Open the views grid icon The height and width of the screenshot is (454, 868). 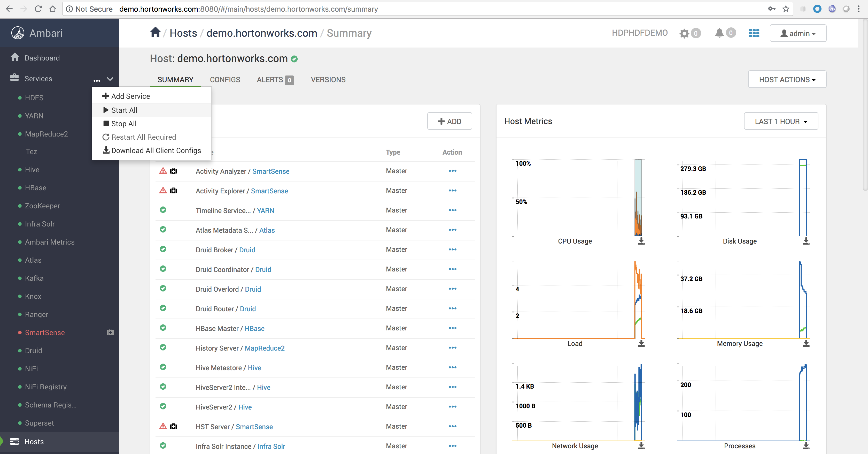pos(754,33)
